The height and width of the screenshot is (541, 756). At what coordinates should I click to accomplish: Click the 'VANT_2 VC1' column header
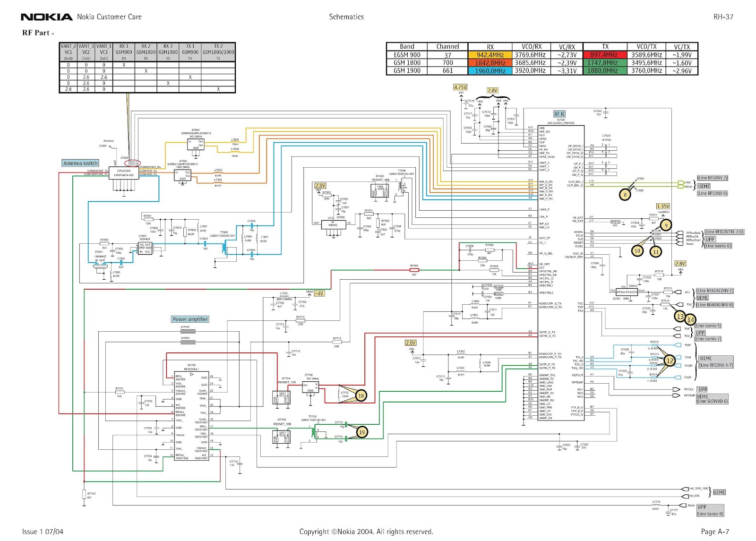(x=69, y=52)
